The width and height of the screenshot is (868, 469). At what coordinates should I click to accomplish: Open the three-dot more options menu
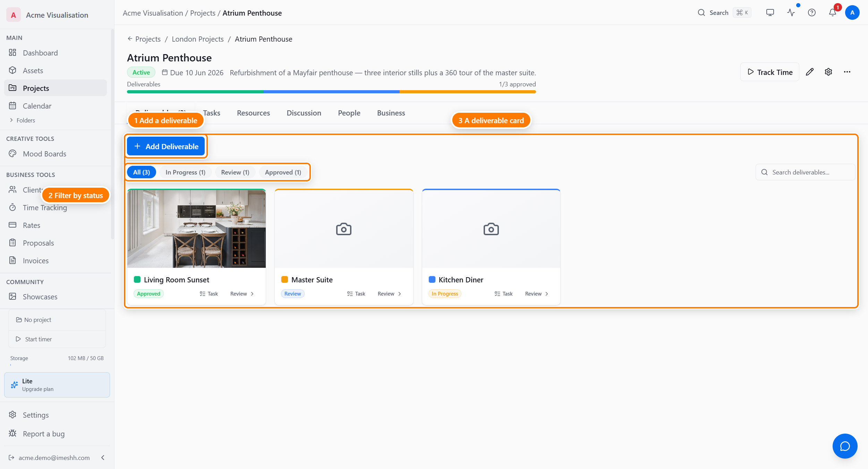click(847, 72)
